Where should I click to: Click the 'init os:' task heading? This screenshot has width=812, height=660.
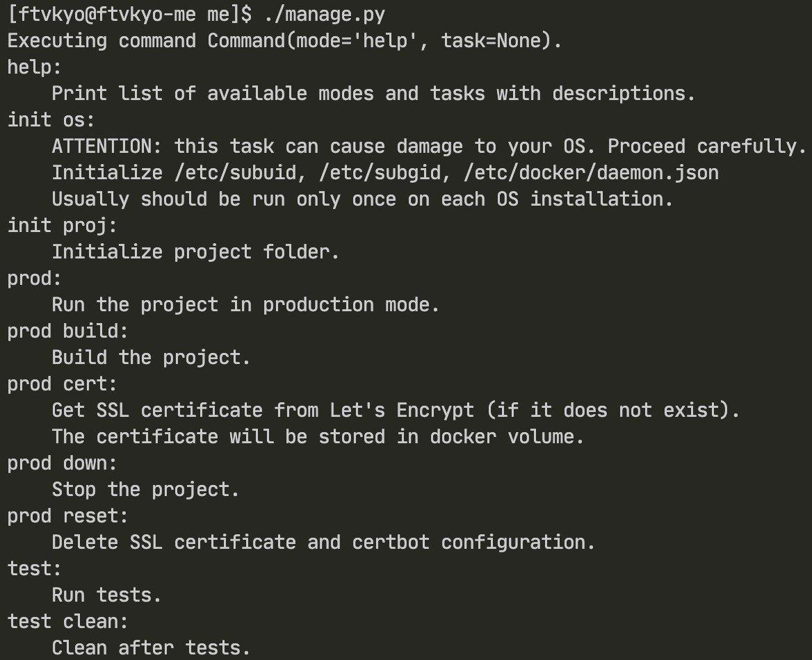click(x=51, y=120)
